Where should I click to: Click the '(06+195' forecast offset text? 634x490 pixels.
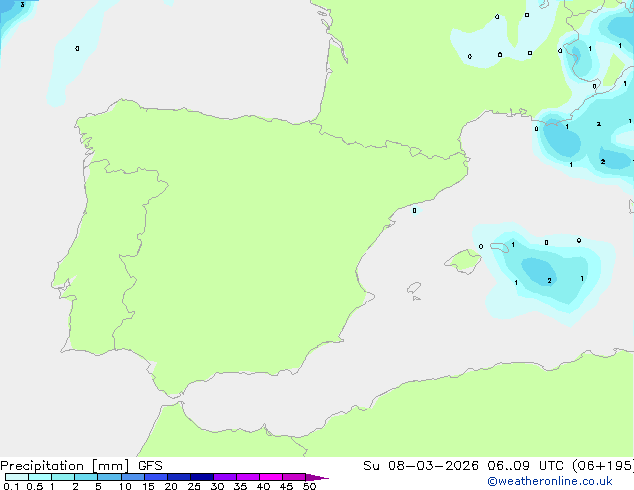tap(603, 466)
